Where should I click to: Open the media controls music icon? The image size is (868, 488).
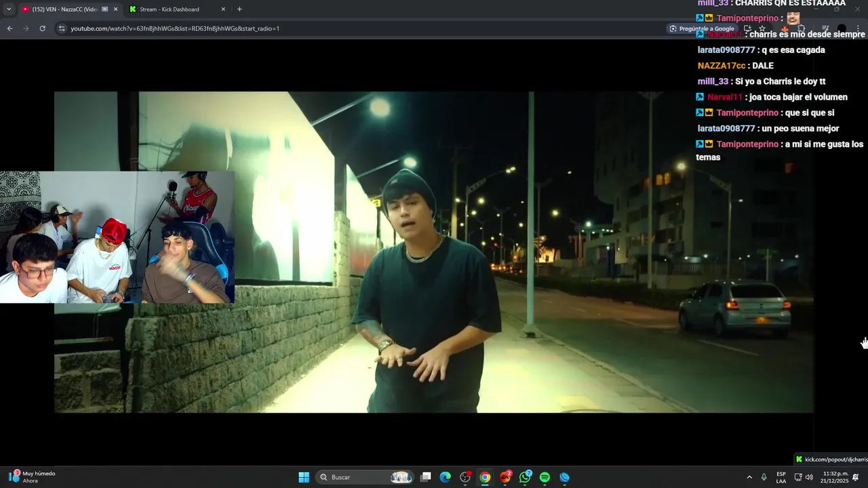pos(825,28)
